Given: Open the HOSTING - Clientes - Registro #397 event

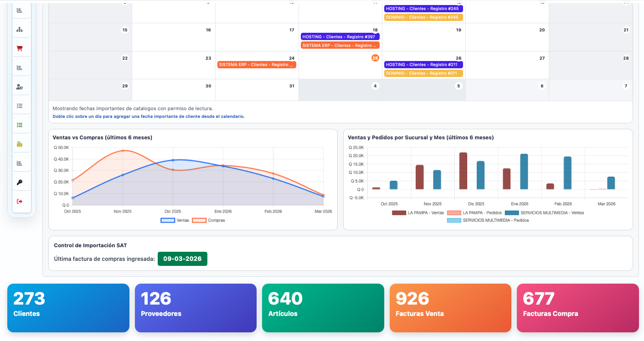Looking at the screenshot, I should point(340,36).
